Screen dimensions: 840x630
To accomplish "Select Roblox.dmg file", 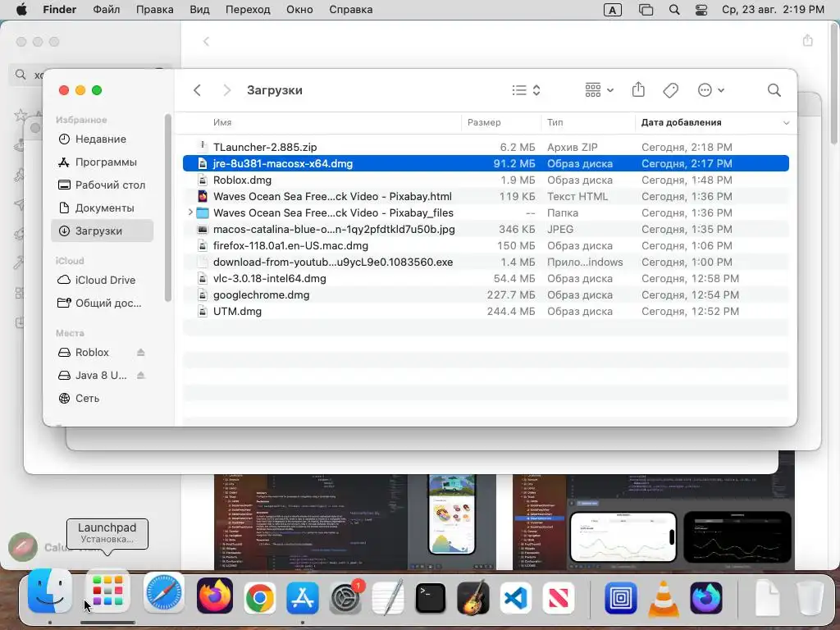I will click(486, 180).
